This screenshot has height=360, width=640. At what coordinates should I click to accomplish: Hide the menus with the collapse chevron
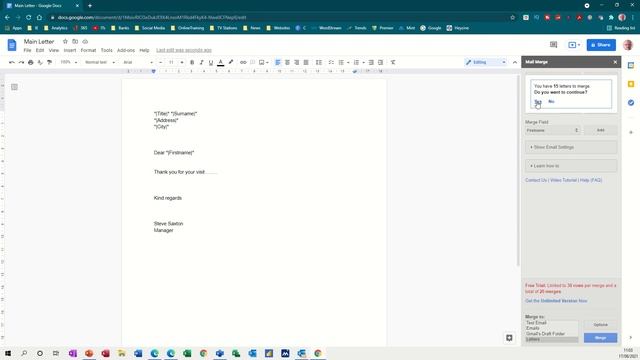point(515,62)
